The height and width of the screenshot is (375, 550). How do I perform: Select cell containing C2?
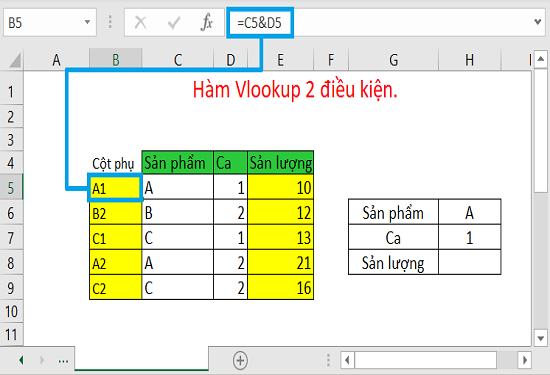tap(115, 287)
